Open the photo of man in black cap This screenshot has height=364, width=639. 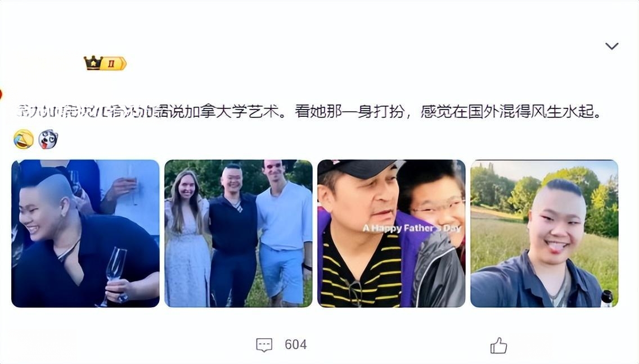391,234
